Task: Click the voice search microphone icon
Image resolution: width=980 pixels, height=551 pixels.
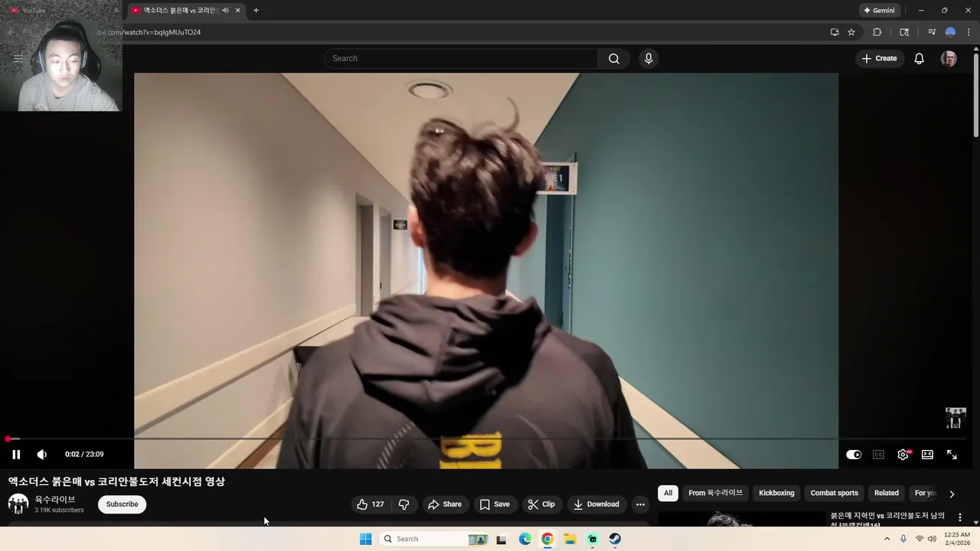Action: click(x=648, y=59)
